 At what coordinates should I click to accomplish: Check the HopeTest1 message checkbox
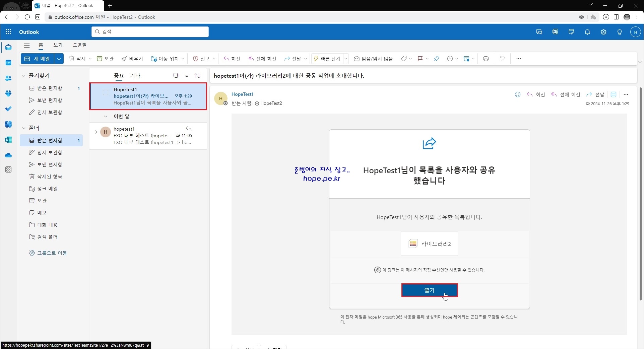106,92
